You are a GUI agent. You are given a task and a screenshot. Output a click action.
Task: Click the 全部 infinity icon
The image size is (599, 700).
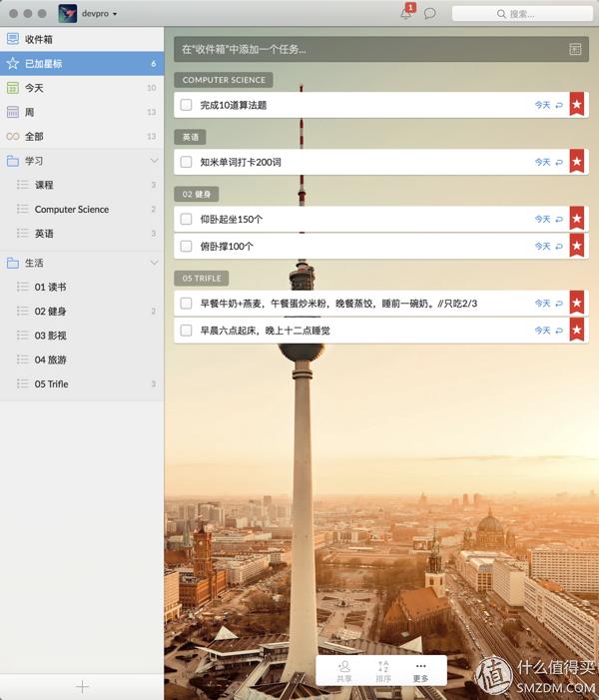(x=13, y=136)
